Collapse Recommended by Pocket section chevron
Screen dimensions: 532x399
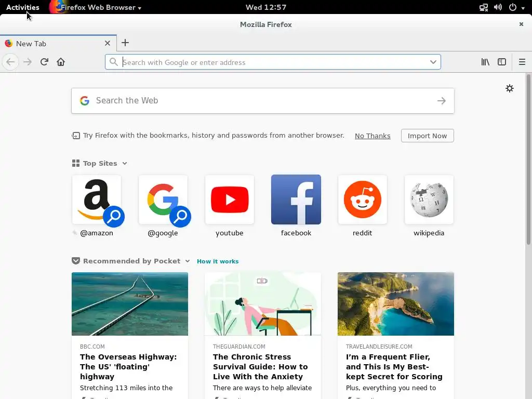pos(188,261)
